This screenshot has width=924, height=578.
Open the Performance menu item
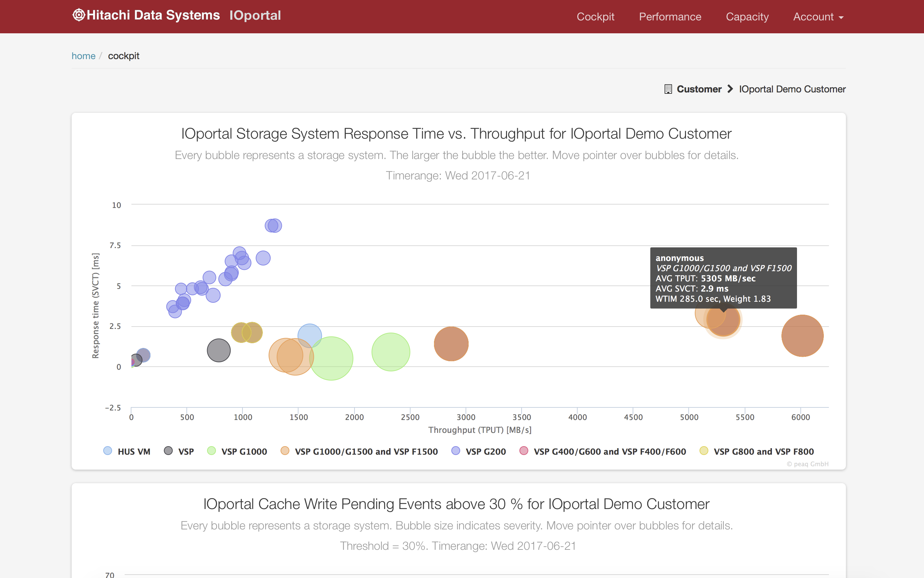670,17
